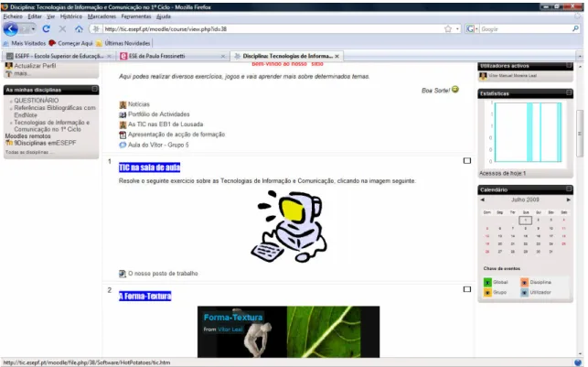
Task: Open the address bar history dropdown
Action: (x=457, y=29)
